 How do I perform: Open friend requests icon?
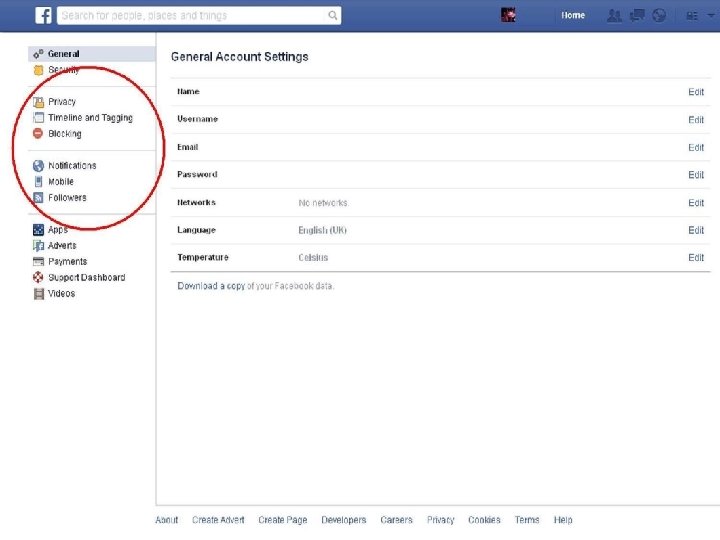614,16
